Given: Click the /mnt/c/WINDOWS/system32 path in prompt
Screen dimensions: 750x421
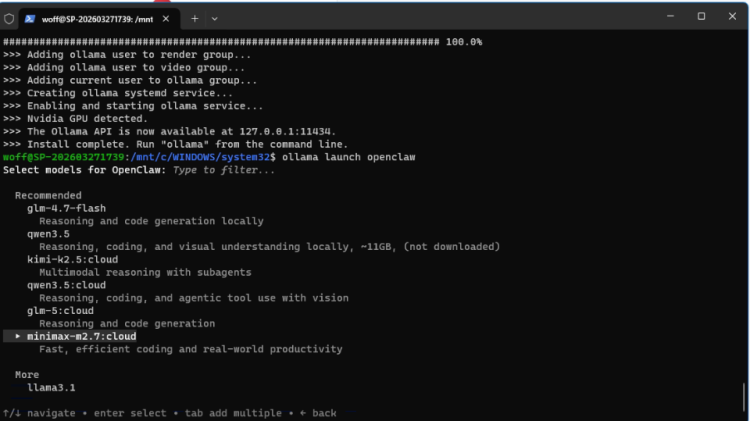Looking at the screenshot, I should (200, 157).
